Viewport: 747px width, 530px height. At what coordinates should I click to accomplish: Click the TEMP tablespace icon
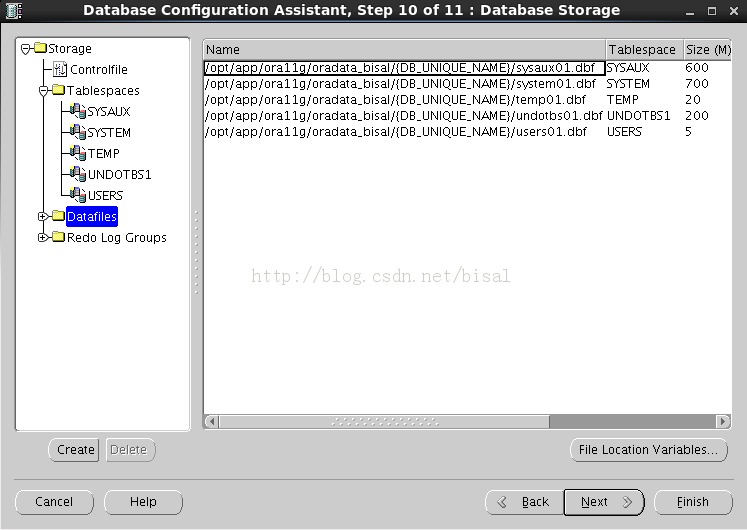[77, 153]
